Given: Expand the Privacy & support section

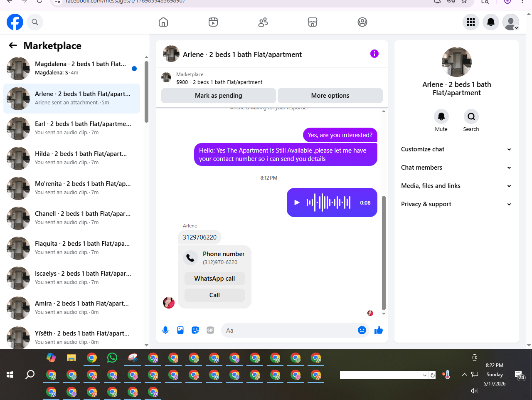Looking at the screenshot, I should 456,204.
